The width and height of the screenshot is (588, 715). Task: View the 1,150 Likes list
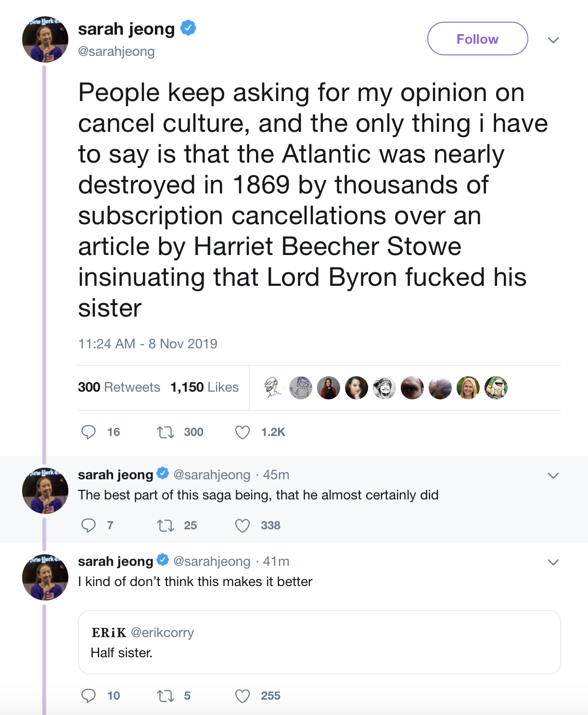click(x=205, y=387)
